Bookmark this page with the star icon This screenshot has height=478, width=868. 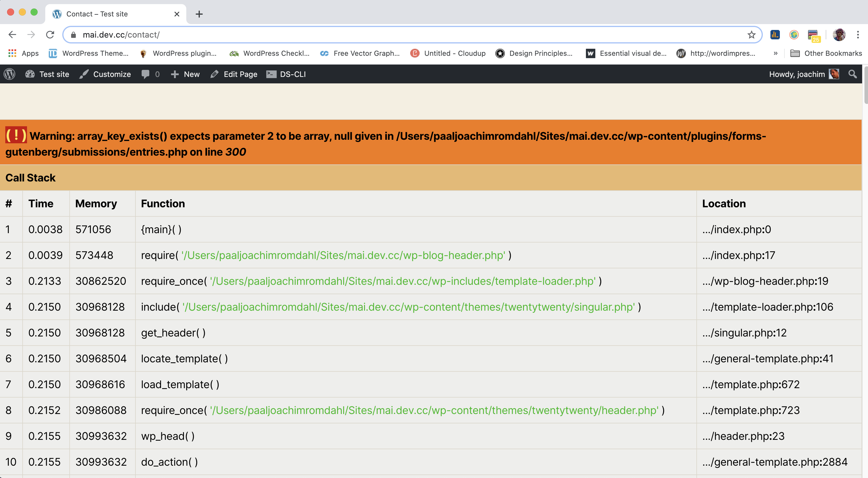pos(751,35)
